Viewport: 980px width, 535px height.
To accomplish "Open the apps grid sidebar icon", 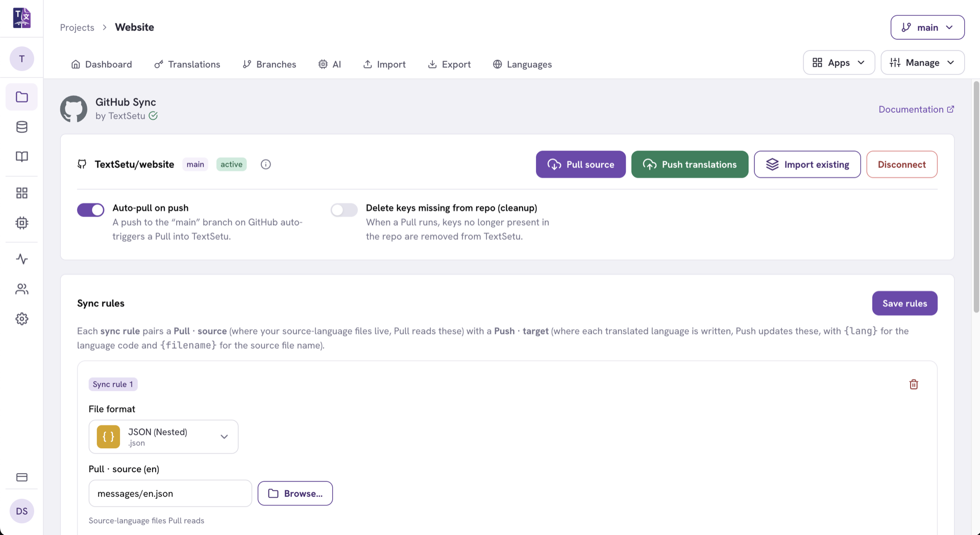I will 21,193.
